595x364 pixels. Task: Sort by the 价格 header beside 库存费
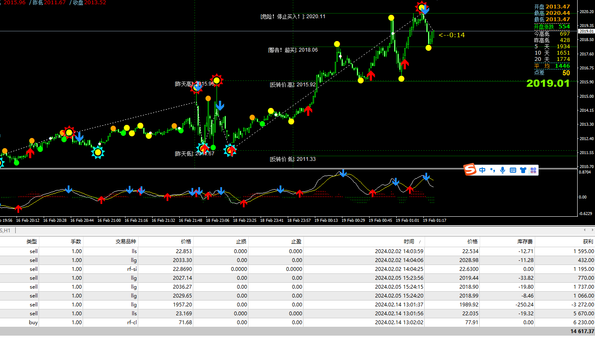(x=473, y=242)
